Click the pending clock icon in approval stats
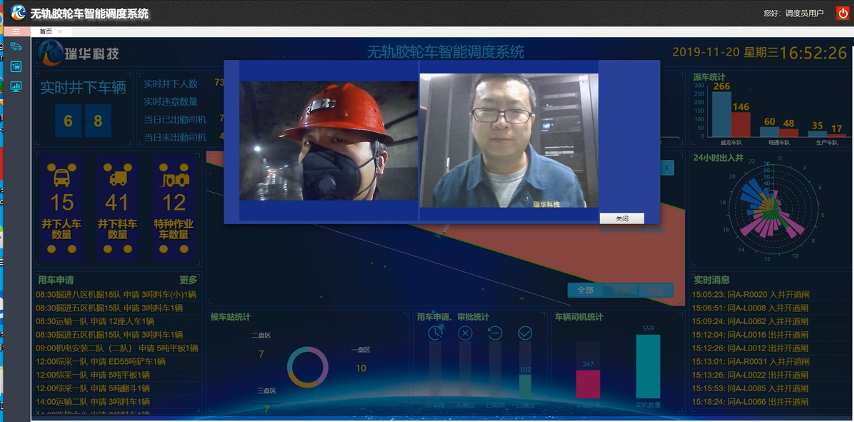Viewport: 854px width, 422px height. click(x=436, y=333)
